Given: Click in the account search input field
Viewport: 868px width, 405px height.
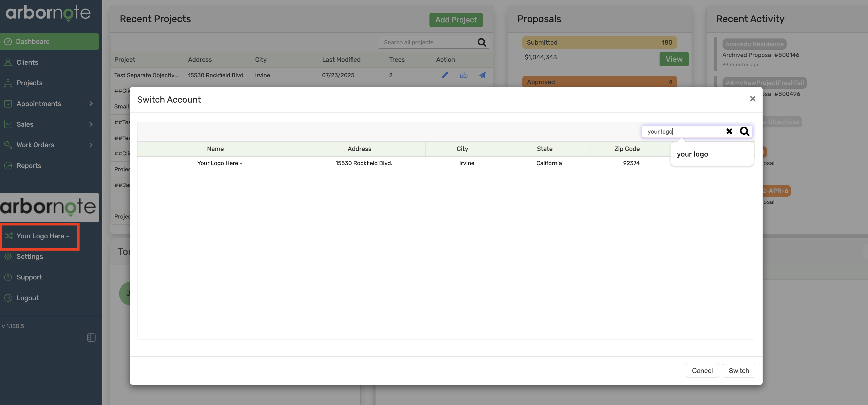Looking at the screenshot, I should (x=684, y=131).
